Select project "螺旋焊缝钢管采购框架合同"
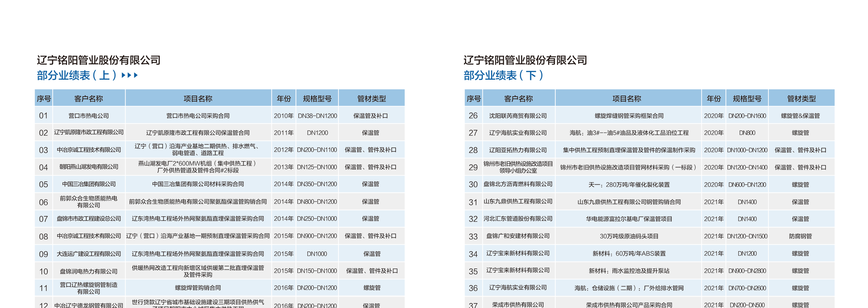The image size is (868, 308). coord(629,116)
